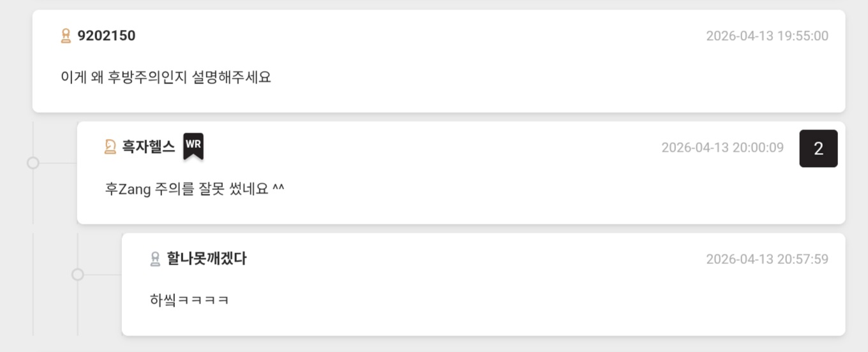Click the thread node circle for 할나못깨겠다 reply
The height and width of the screenshot is (352, 868).
(78, 274)
